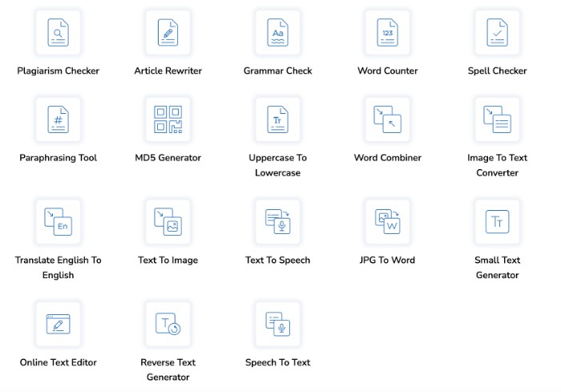Click the Speech To Text label

278,362
